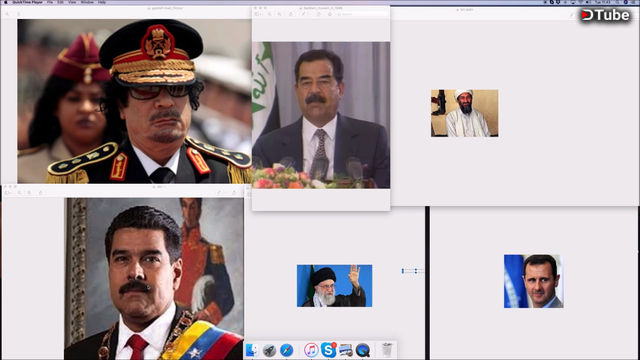Rotate image in bottom-left Preview window
The height and width of the screenshot is (360, 640).
[x=234, y=193]
